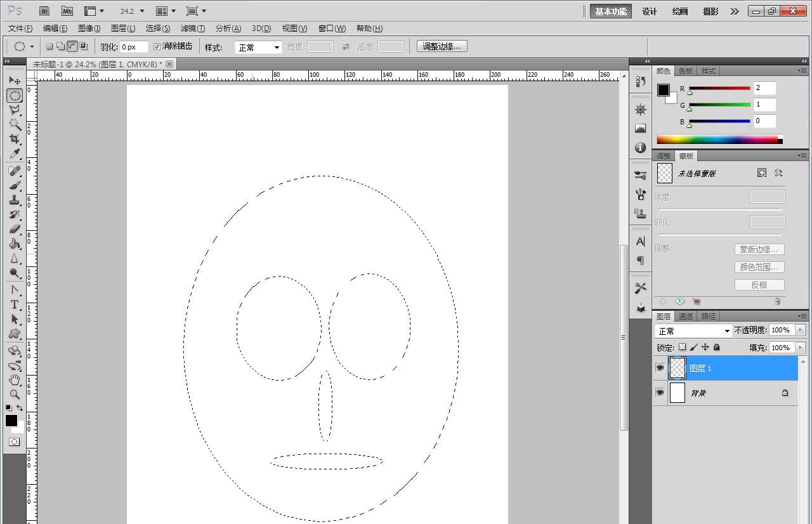Choose New Selection mode button

tap(49, 46)
